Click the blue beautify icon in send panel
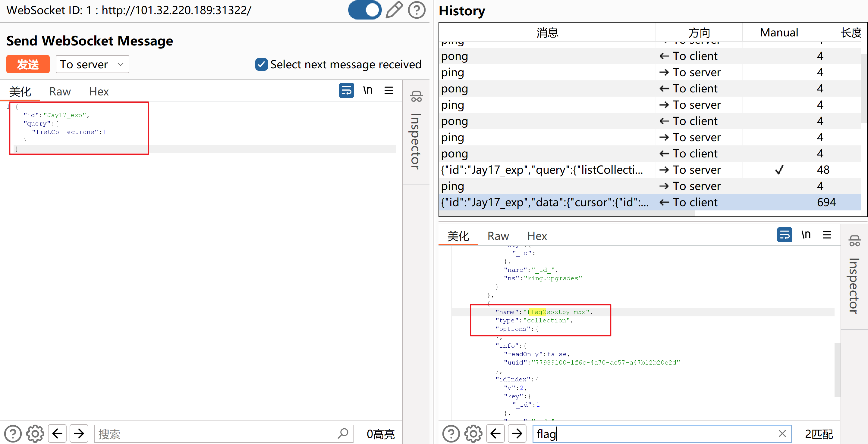Image resolution: width=868 pixels, height=444 pixels. tap(346, 90)
